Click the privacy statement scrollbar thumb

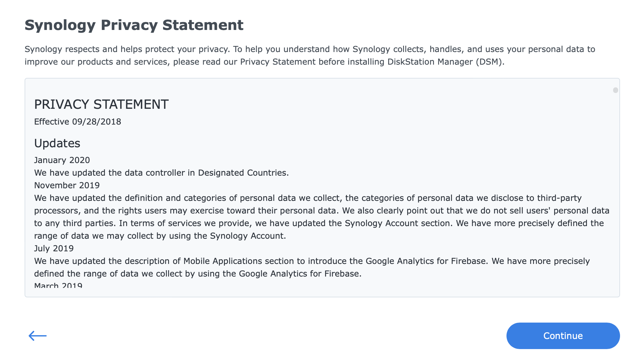point(615,90)
